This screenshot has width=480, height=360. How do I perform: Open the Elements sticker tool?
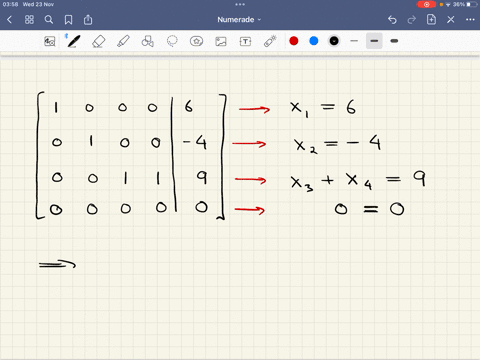point(196,41)
